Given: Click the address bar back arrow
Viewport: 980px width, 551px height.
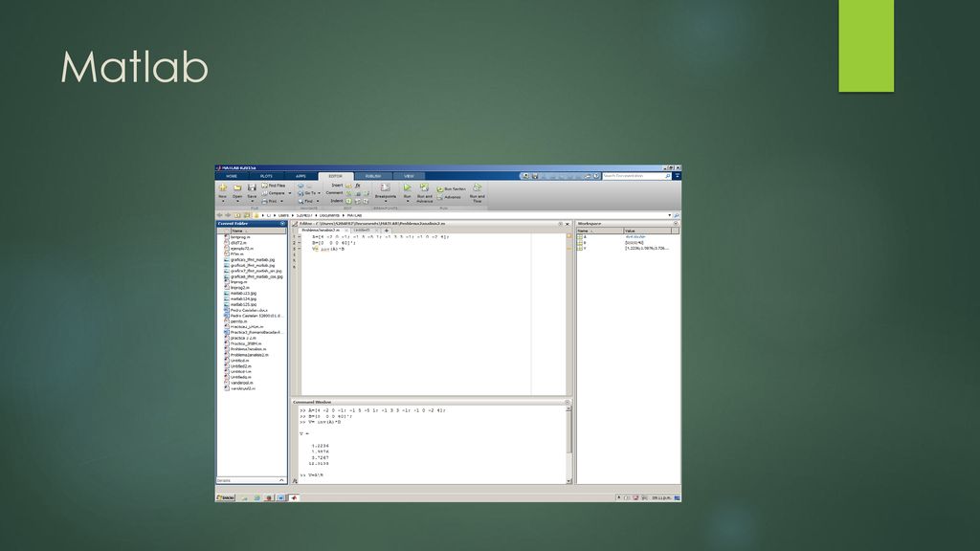Looking at the screenshot, I should pyautogui.click(x=219, y=215).
